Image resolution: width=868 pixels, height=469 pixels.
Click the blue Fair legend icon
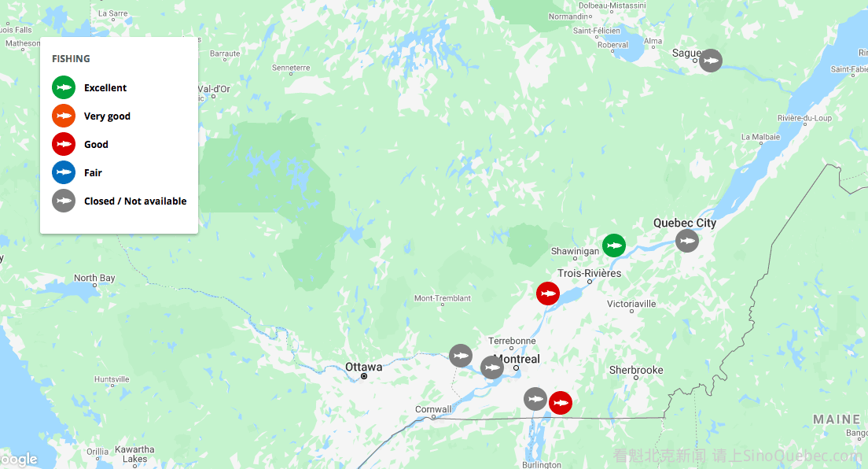point(64,172)
